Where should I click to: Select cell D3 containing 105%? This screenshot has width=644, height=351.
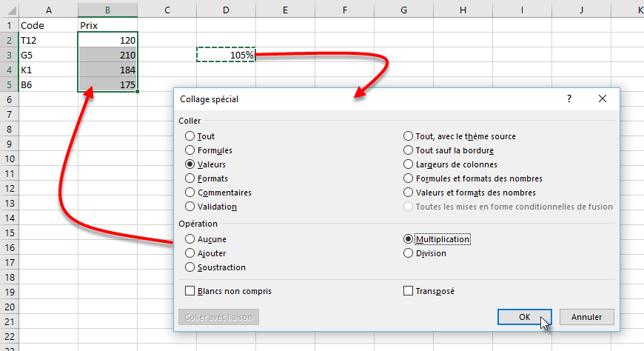point(226,55)
